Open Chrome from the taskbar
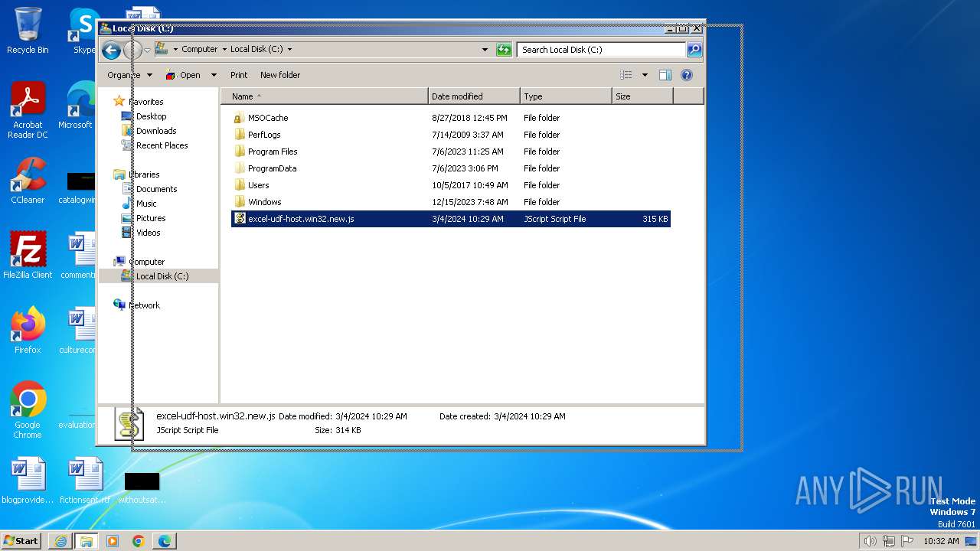This screenshot has height=551, width=980. (139, 541)
